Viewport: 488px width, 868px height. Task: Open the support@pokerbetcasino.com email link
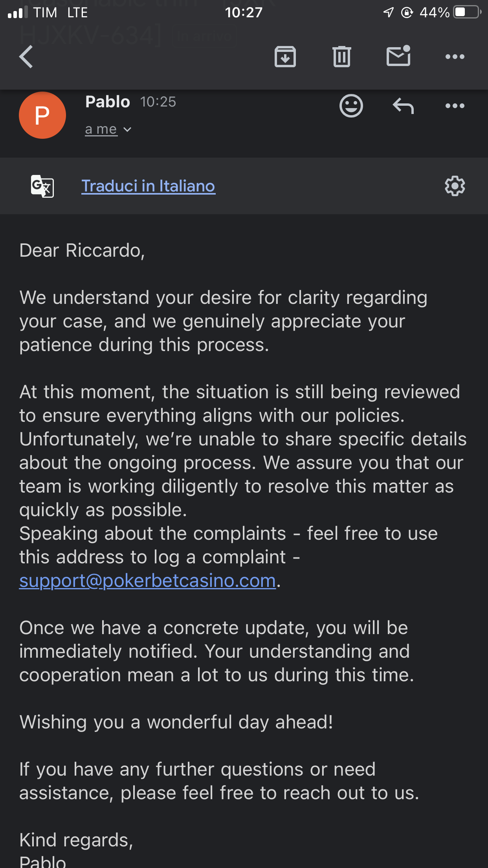147,581
